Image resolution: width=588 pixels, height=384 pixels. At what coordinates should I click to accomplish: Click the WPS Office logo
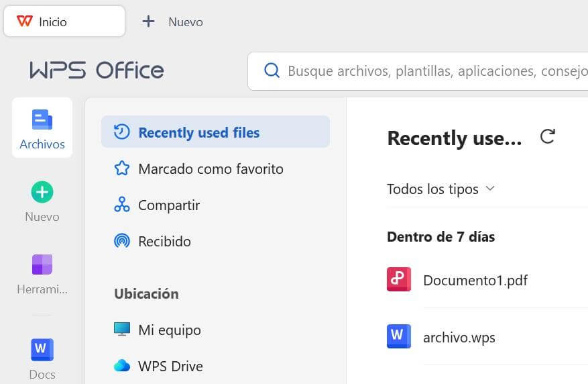[97, 70]
